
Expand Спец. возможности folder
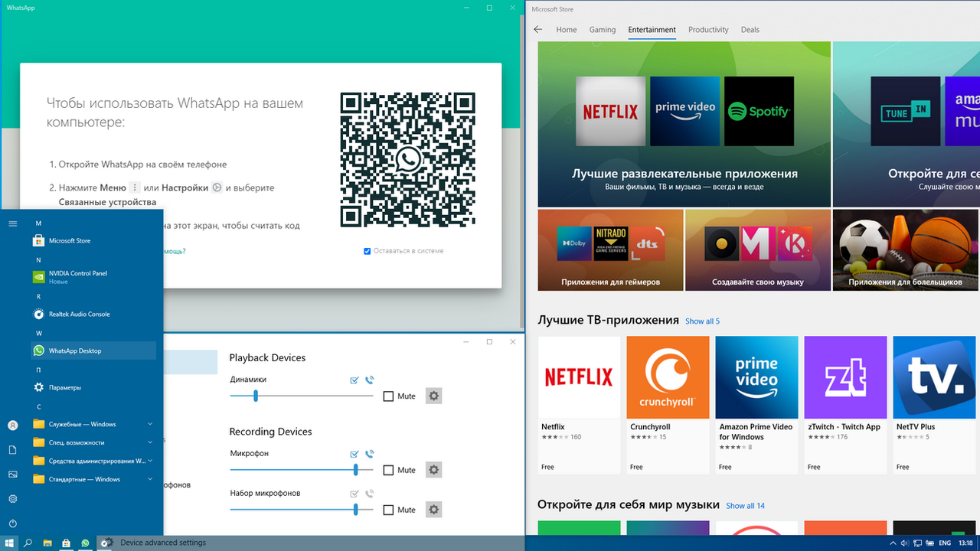point(93,442)
